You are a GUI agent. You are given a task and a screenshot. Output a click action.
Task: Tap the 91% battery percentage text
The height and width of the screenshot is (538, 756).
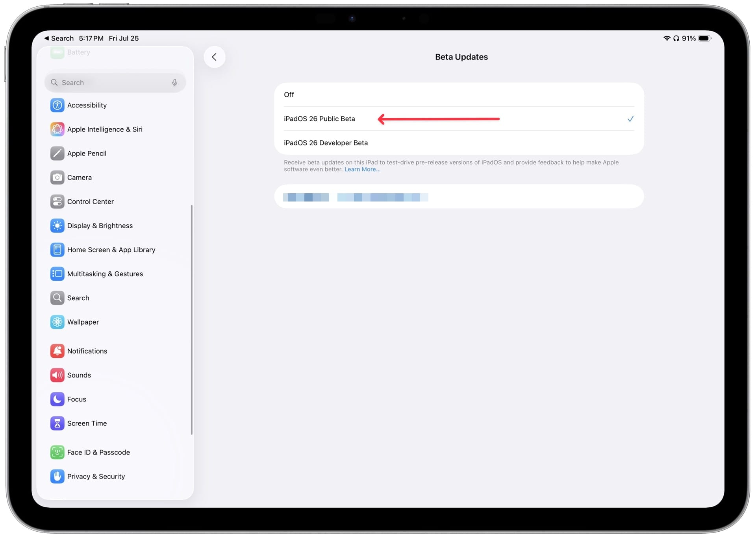[x=689, y=38]
